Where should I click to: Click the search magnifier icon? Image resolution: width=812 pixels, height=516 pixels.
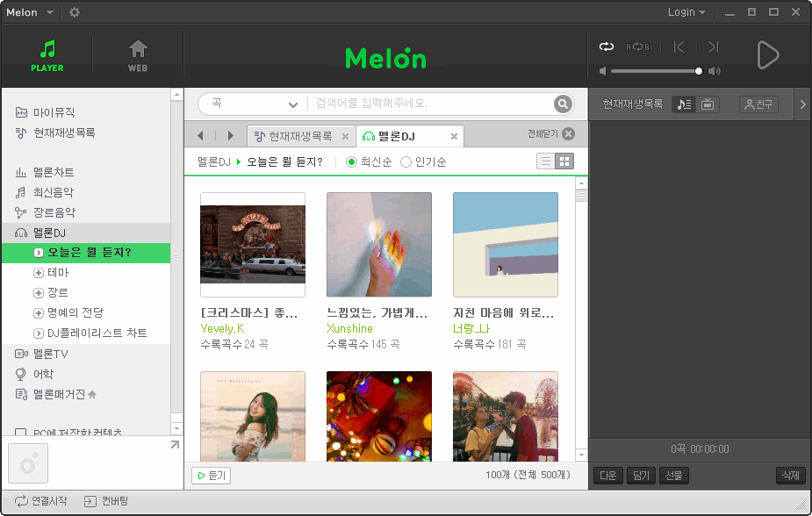pos(562,103)
